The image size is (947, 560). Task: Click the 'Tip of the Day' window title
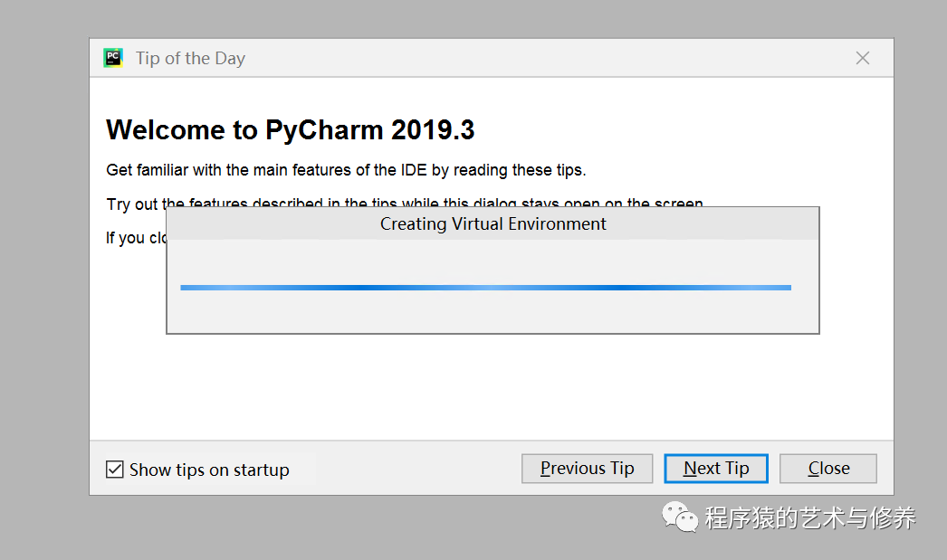point(190,58)
